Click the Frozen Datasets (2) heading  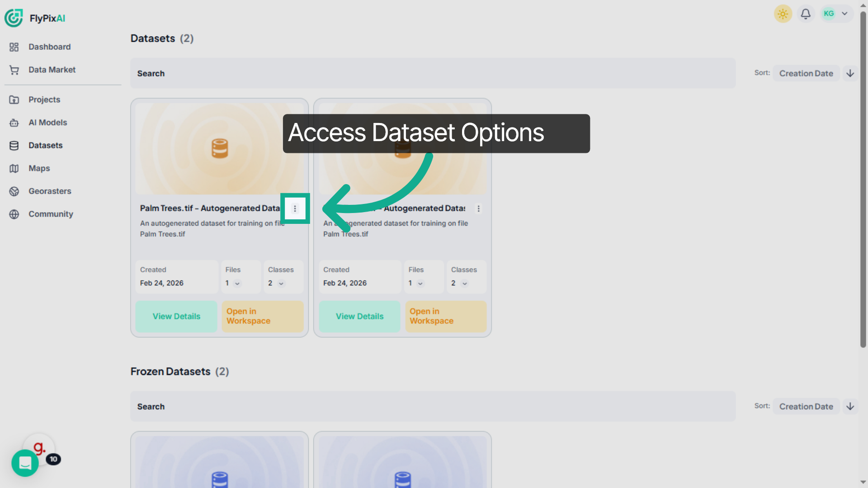pos(179,372)
